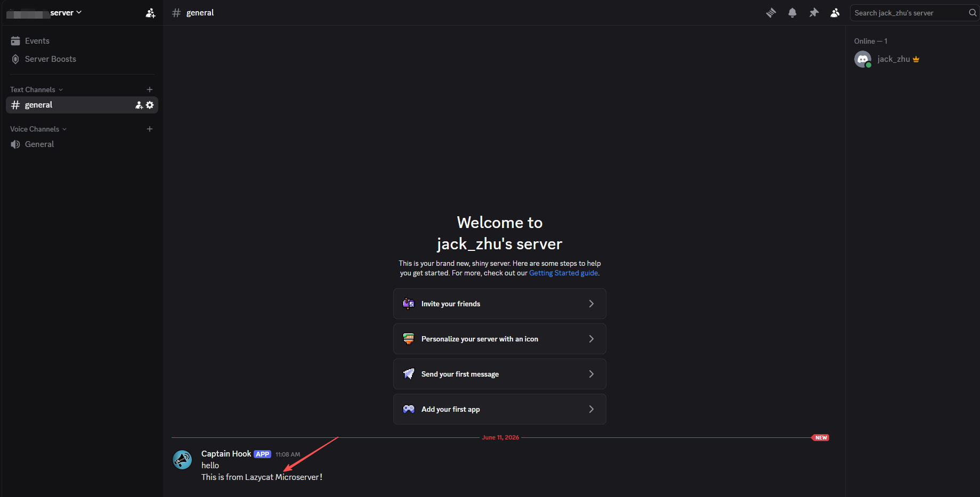Image resolution: width=980 pixels, height=497 pixels.
Task: Click the invite people icon beside server name
Action: (x=150, y=13)
